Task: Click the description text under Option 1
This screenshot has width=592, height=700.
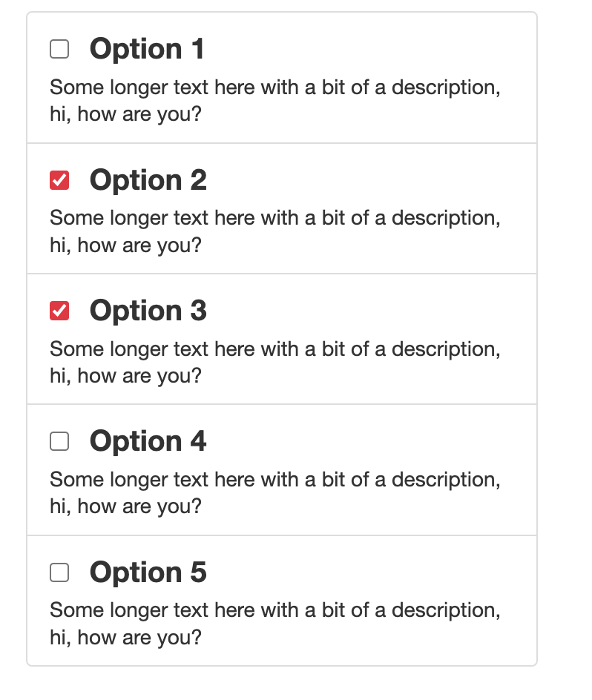Action: pyautogui.click(x=274, y=100)
